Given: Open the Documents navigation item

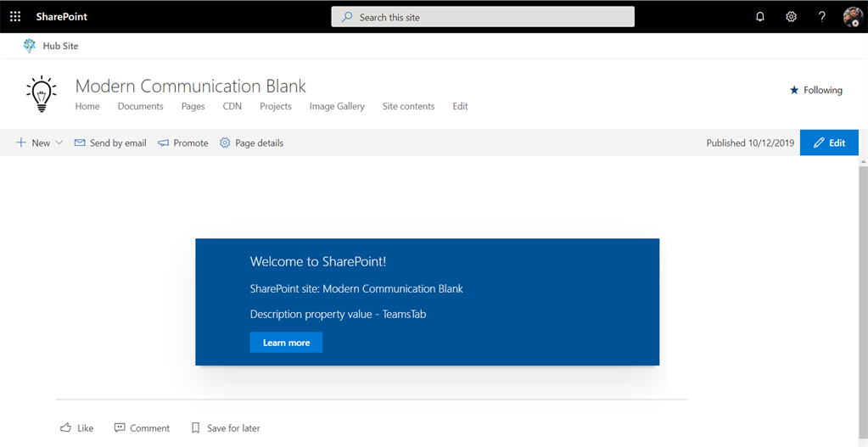Looking at the screenshot, I should pos(141,106).
